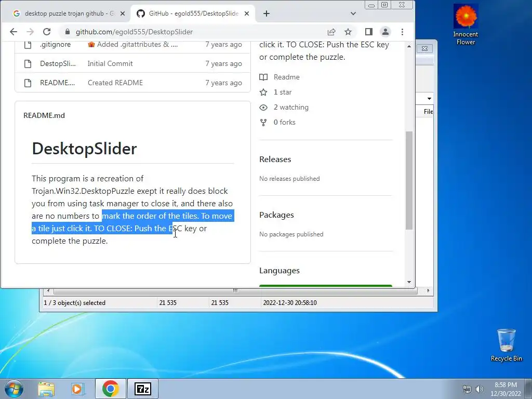Open the Initial Commit message link
Screen dimensions: 532x399
(110, 63)
